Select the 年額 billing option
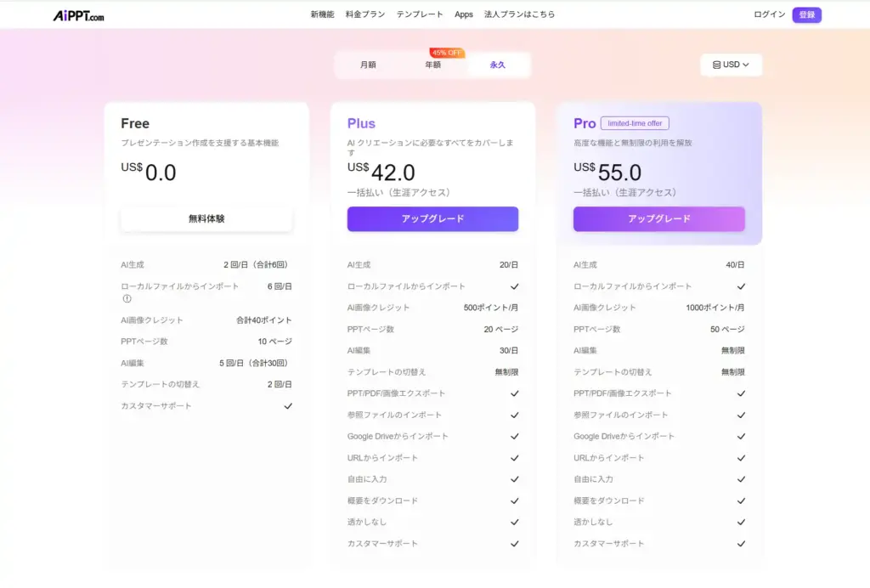 [433, 65]
